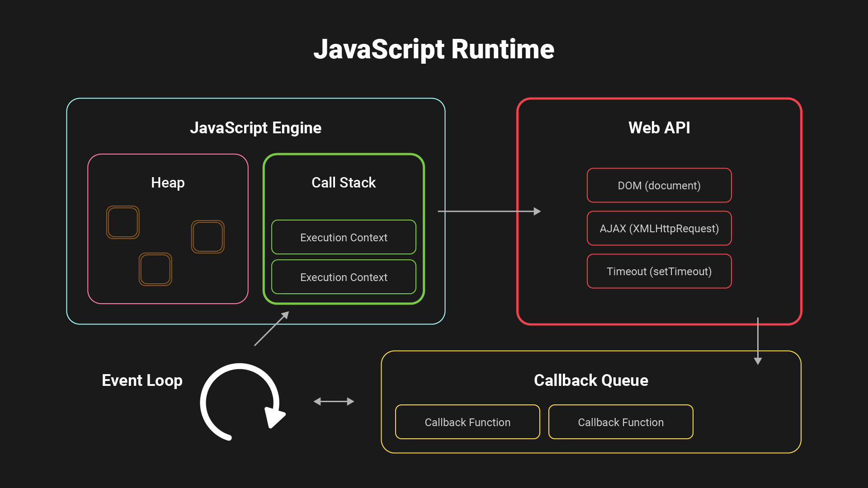Click the Timeout (setTimeout) box
The width and height of the screenshot is (868, 488).
tap(659, 271)
